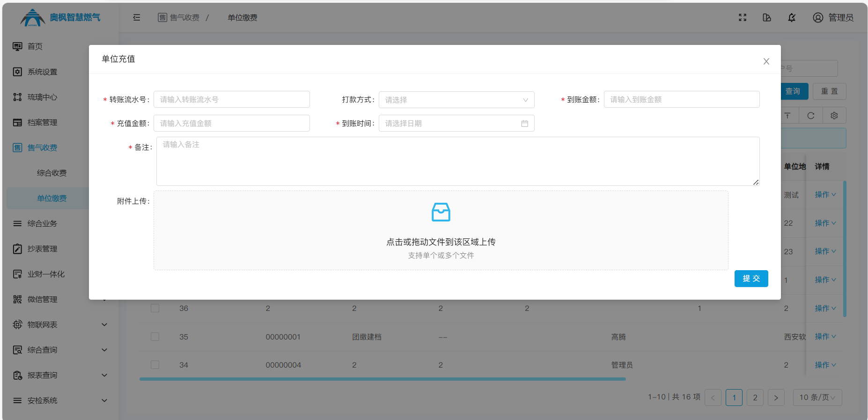Select 单位缴费 submenu item
Screen dimensions: 868x420
click(x=52, y=198)
